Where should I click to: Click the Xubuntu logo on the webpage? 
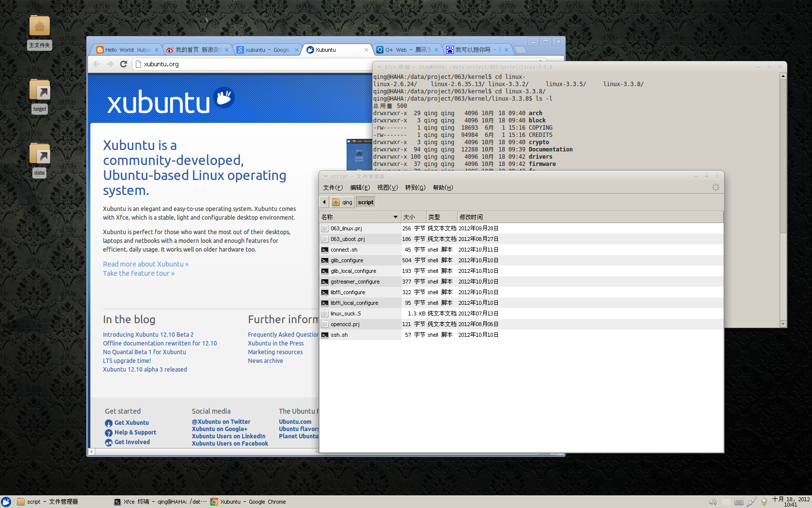(x=170, y=101)
